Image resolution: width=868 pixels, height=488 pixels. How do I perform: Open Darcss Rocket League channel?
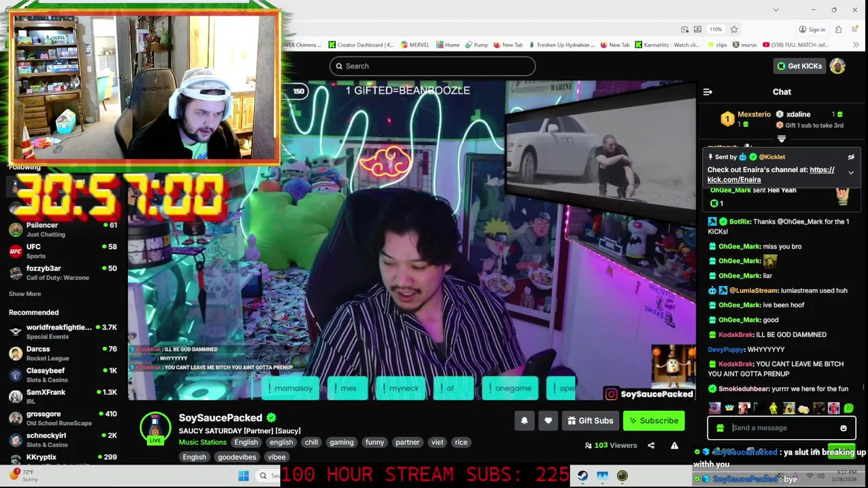click(x=62, y=354)
